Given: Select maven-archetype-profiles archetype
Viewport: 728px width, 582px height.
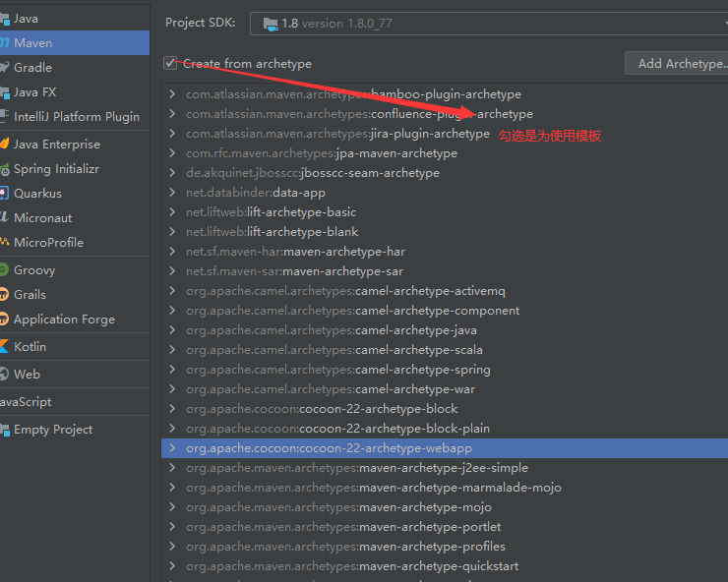Looking at the screenshot, I should (x=445, y=547).
